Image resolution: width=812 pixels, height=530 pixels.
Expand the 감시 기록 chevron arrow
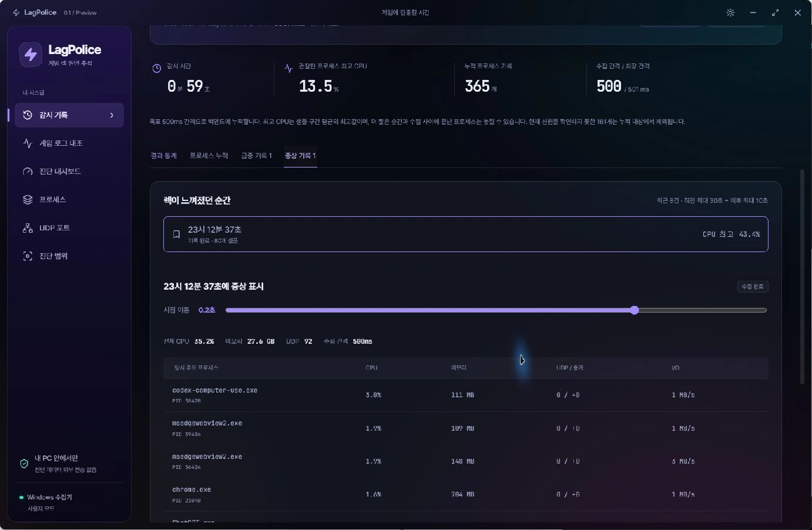click(x=112, y=115)
